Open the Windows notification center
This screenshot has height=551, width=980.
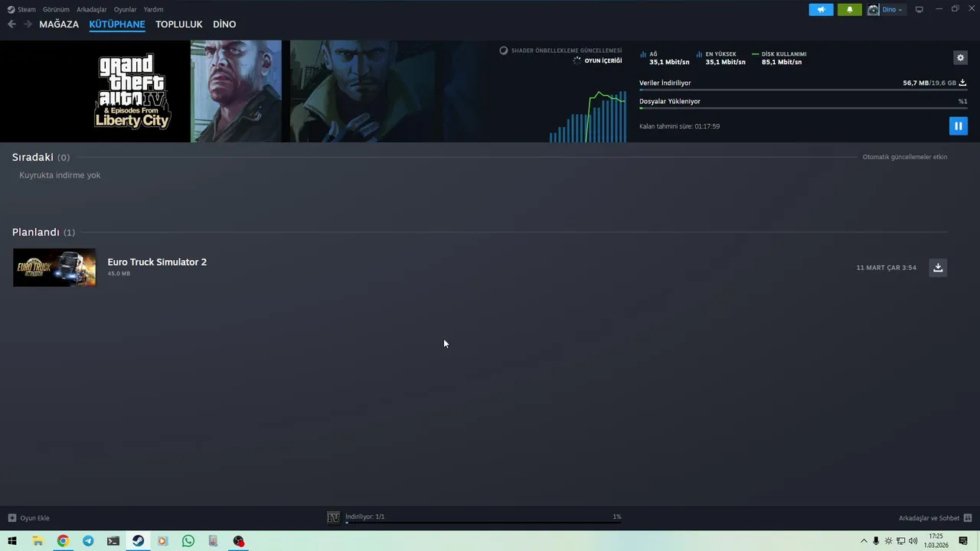(963, 541)
